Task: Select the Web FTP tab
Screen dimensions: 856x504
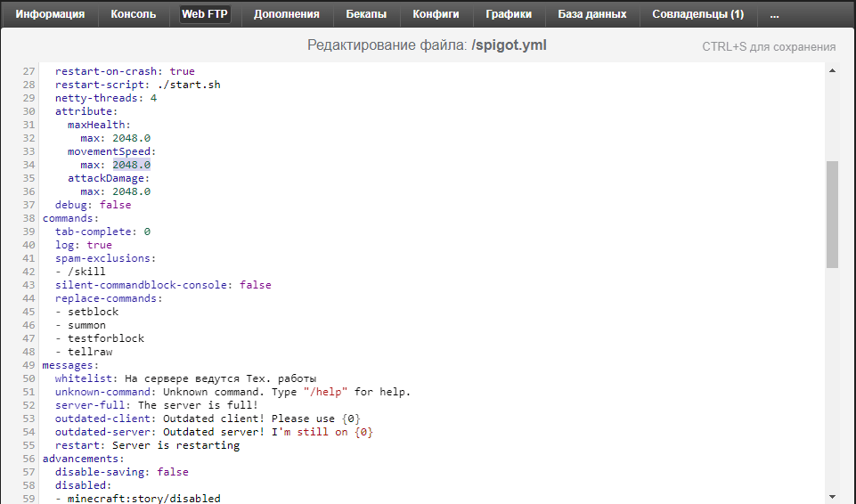Action: pos(205,14)
